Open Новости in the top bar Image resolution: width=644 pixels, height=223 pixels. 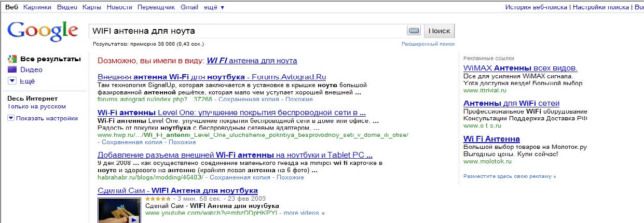pyautogui.click(x=119, y=7)
